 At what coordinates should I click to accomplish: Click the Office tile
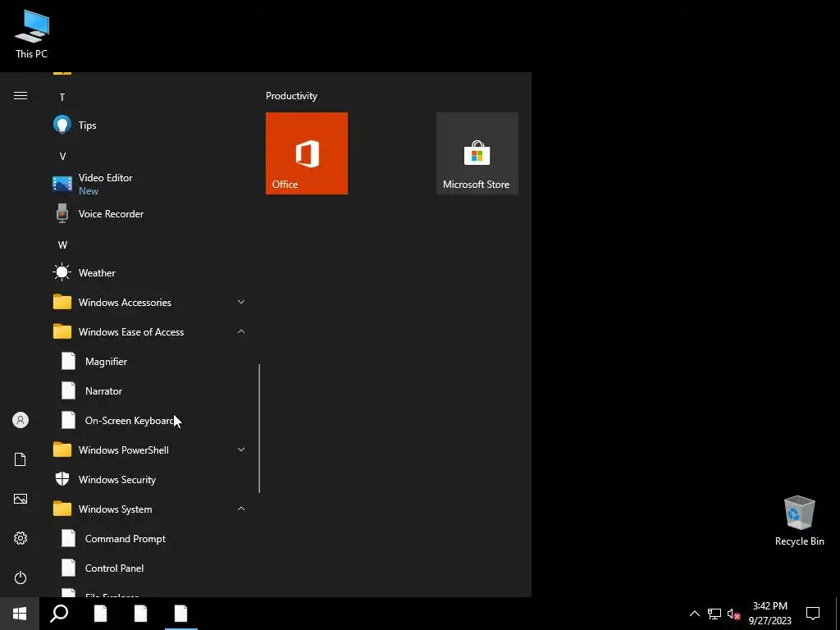(x=307, y=153)
